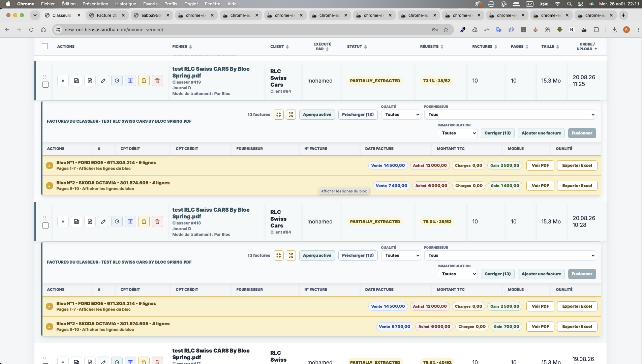Click the pencil edit icon for Classeur #419
This screenshot has width=642, height=364.
pyautogui.click(x=103, y=81)
